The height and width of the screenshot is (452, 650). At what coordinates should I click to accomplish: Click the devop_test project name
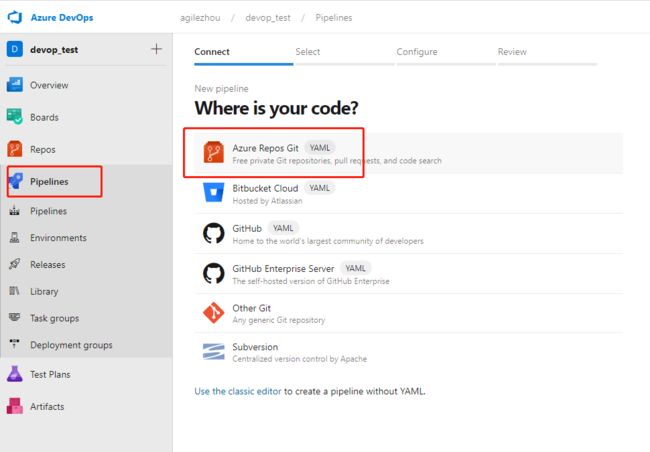(x=54, y=50)
